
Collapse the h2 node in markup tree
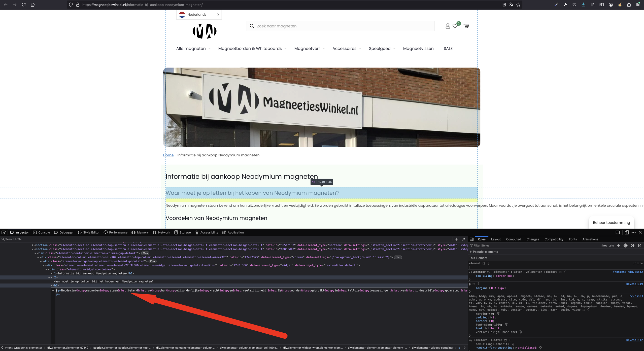tap(49, 277)
